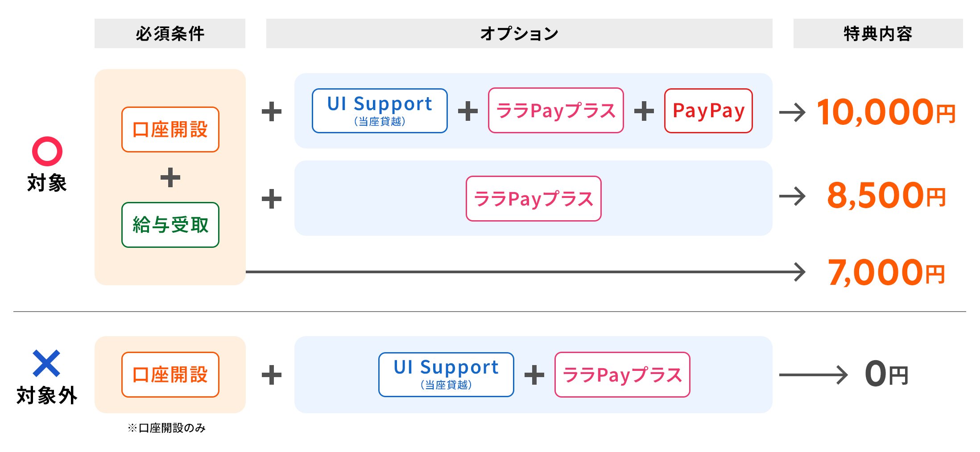Select the 特典内容 header label
The image size is (980, 452).
878,33
